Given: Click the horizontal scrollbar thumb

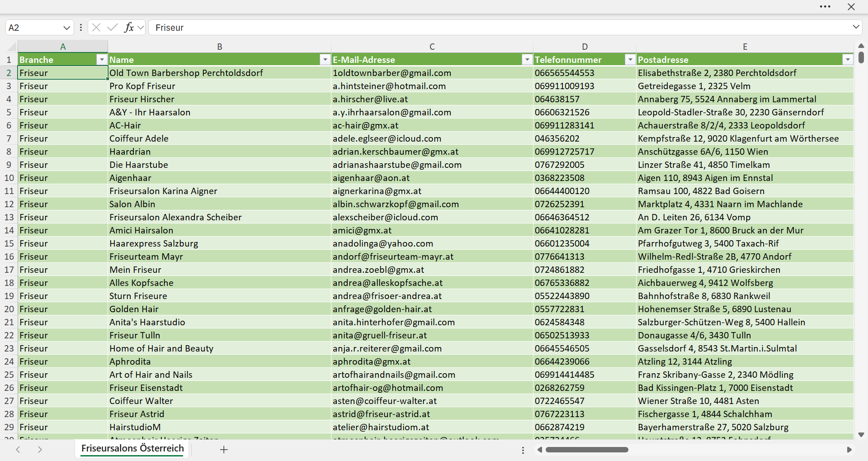Looking at the screenshot, I should tap(587, 450).
